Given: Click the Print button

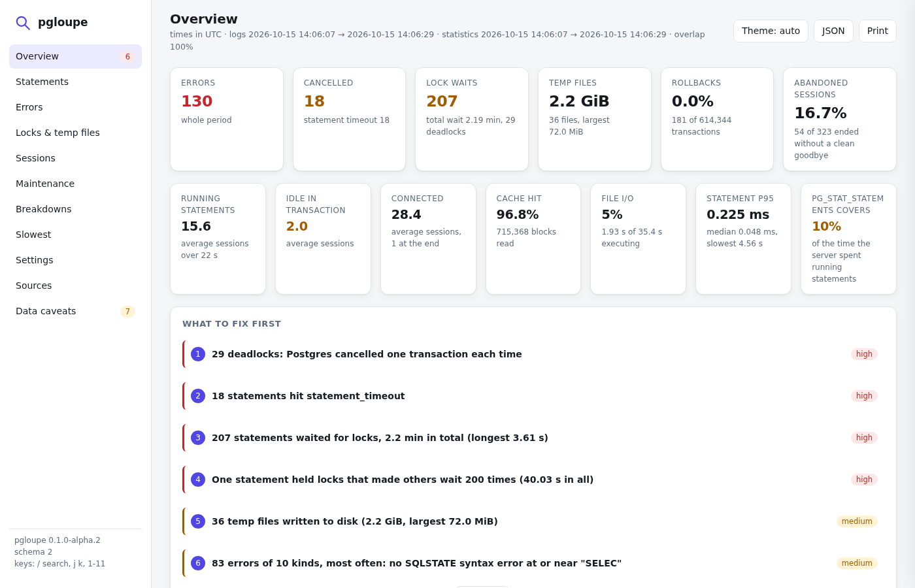Looking at the screenshot, I should pos(877,31).
